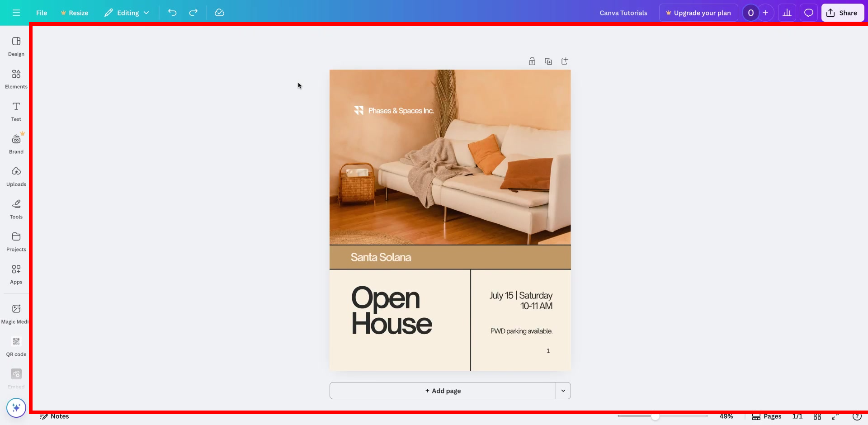This screenshot has height=425, width=868.
Task: Open the Uploads panel
Action: (x=16, y=176)
